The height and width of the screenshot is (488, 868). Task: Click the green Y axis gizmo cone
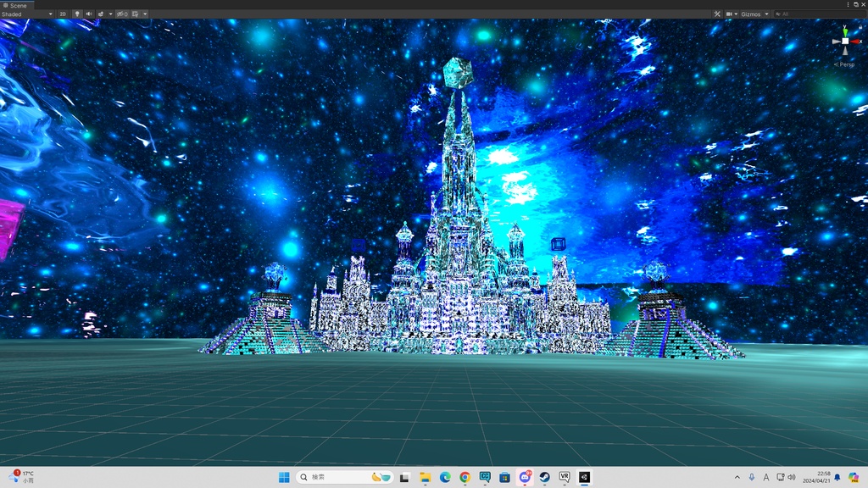coord(845,30)
